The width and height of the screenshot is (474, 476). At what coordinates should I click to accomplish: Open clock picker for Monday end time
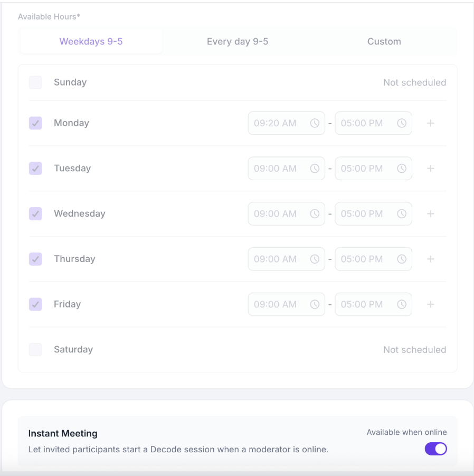coord(402,123)
